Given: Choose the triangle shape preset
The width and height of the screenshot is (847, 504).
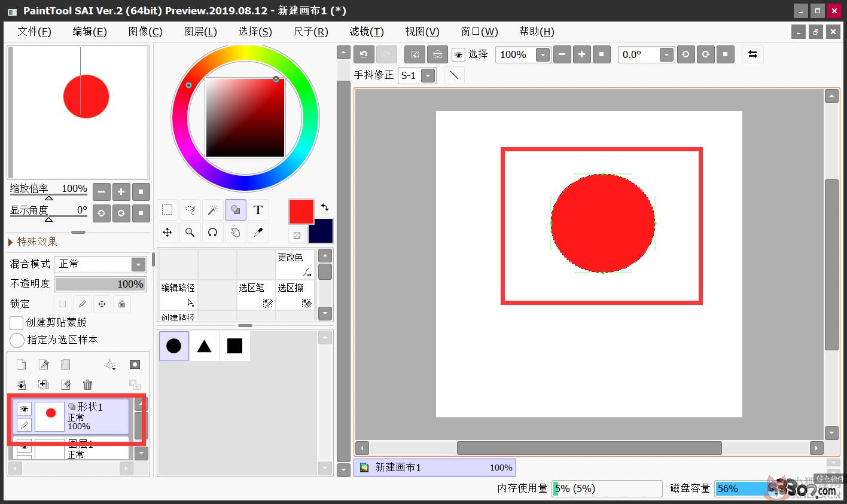Looking at the screenshot, I should tap(205, 346).
